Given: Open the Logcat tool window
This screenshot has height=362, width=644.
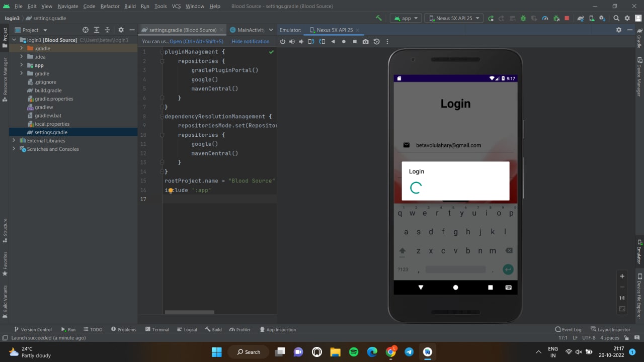Looking at the screenshot, I should [x=187, y=330].
